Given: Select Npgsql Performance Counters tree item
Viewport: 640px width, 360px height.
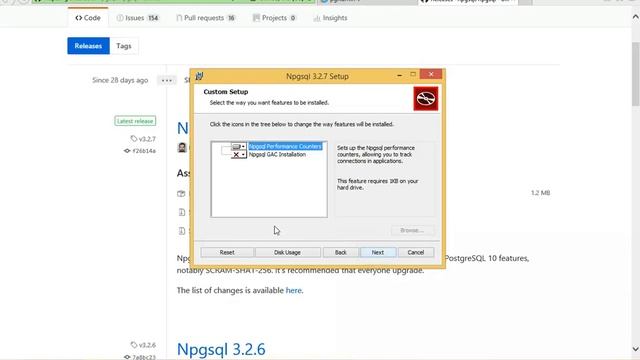Looking at the screenshot, I should click(285, 147).
